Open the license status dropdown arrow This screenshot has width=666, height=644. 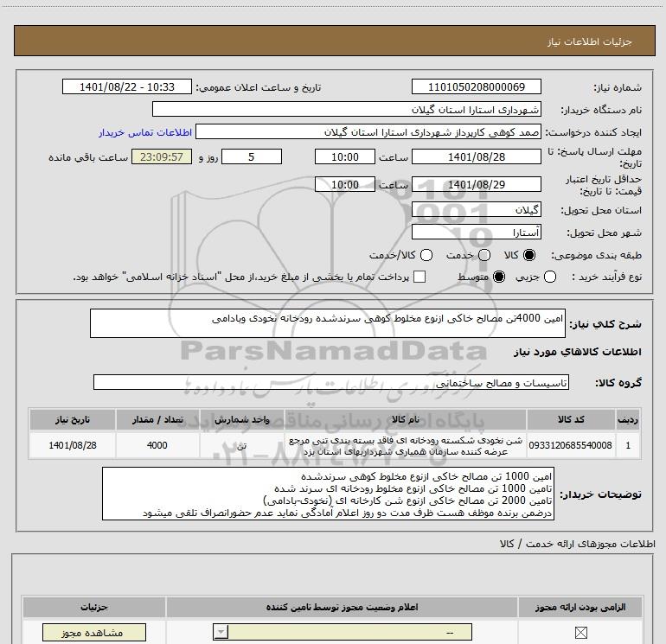pyautogui.click(x=221, y=632)
